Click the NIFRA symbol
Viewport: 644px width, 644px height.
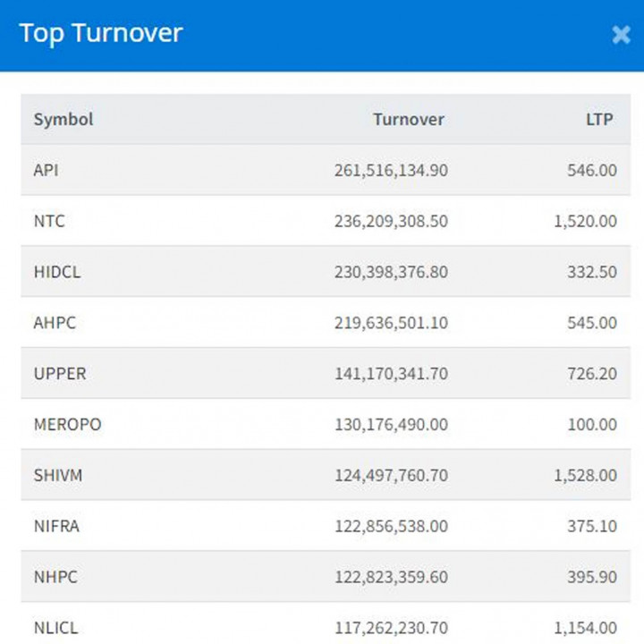56,527
